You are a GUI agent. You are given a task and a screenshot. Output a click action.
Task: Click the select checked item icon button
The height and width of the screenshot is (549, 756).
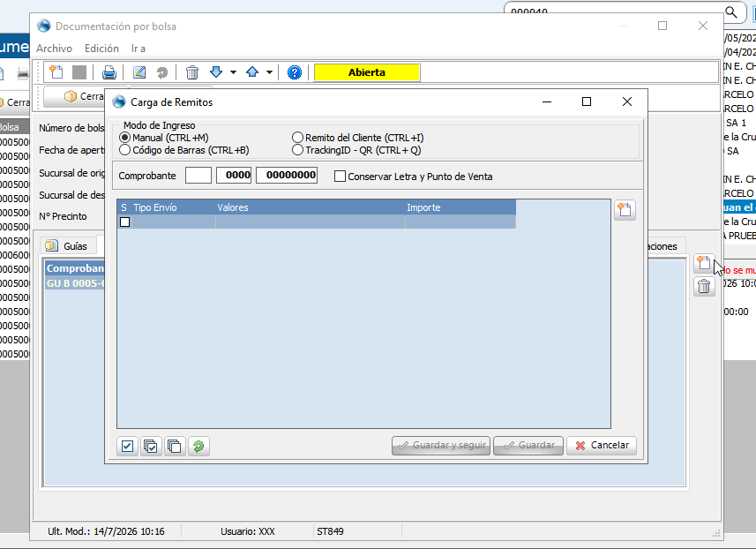[x=127, y=447]
